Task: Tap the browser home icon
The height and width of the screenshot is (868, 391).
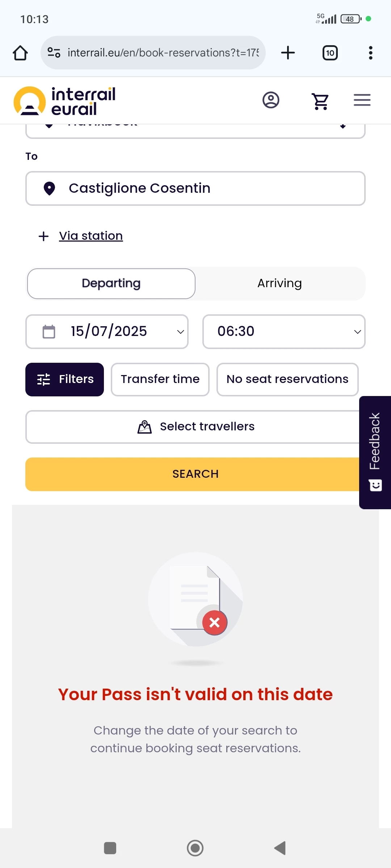Action: (x=20, y=53)
